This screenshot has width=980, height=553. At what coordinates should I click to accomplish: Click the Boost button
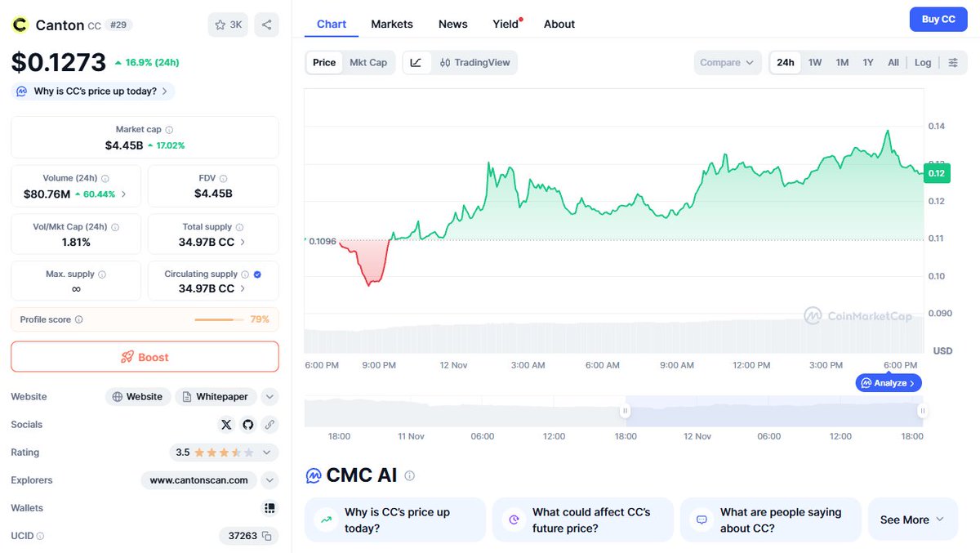click(x=145, y=357)
